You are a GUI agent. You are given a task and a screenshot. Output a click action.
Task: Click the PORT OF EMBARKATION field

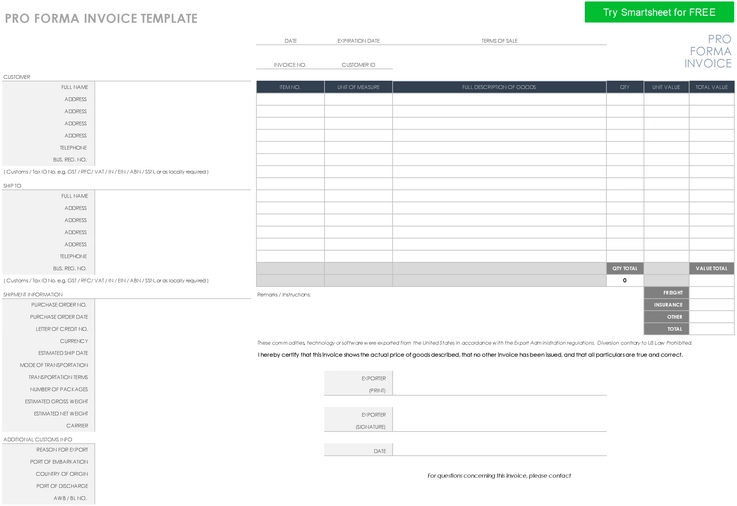tap(173, 462)
